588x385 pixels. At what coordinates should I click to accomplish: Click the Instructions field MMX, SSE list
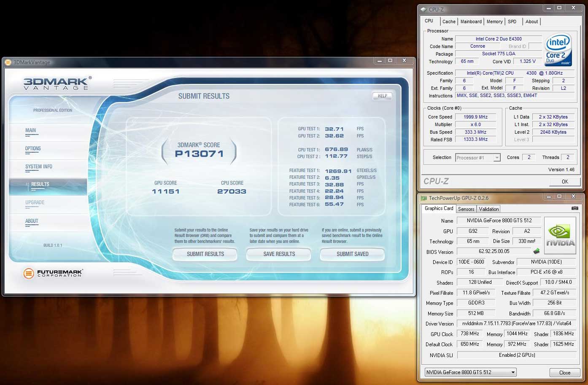point(515,96)
